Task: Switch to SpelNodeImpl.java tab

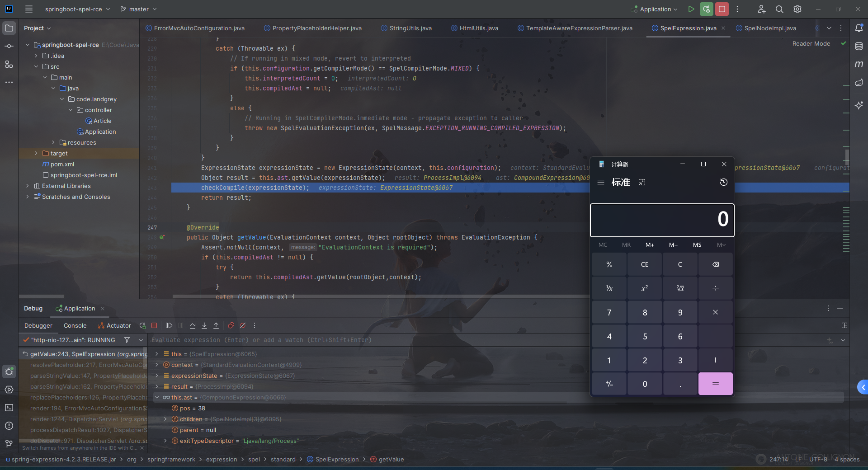Action: (766, 28)
